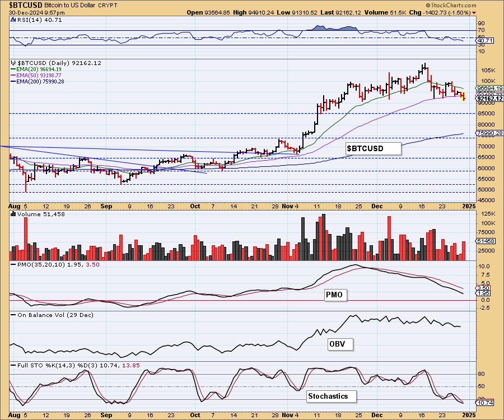Click the $BTCUSD annotation box on chart
The width and height of the screenshot is (504, 420).
pyautogui.click(x=374, y=148)
